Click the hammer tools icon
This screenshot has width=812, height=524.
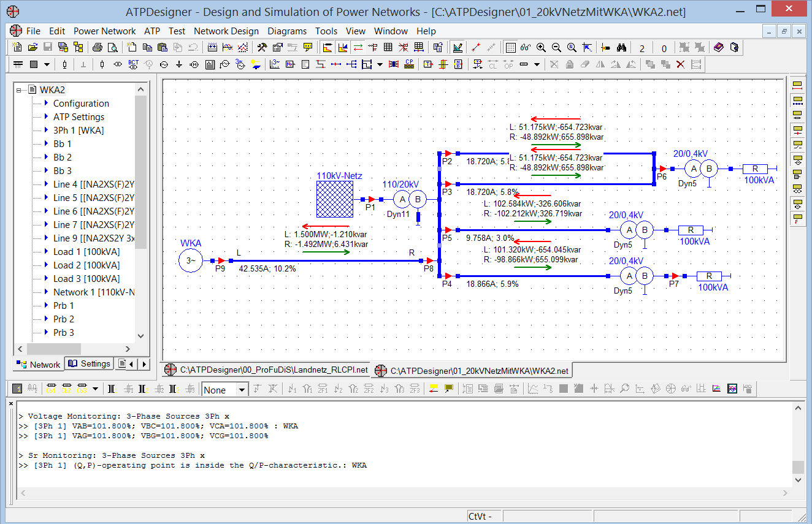point(262,48)
